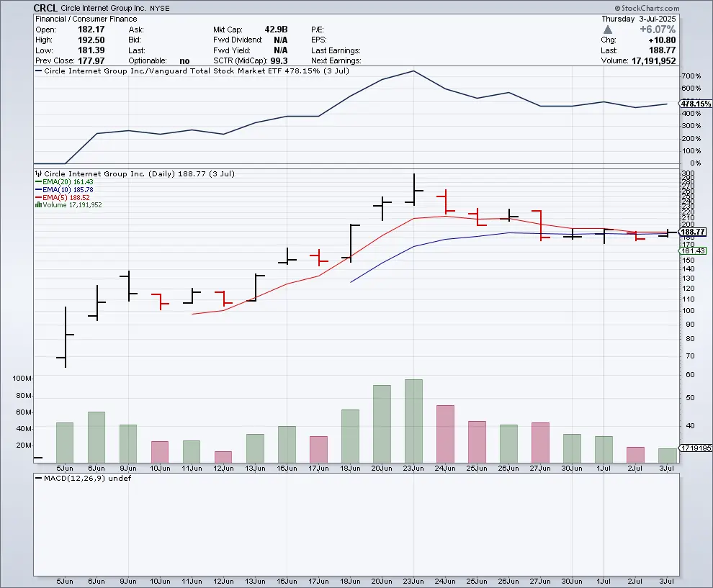Click the header Last value 188.77
Screen dimensions: 713x588
[x=663, y=50]
